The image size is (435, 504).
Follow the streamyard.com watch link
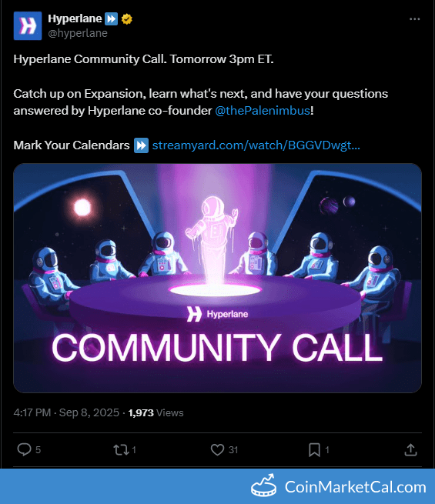[256, 145]
